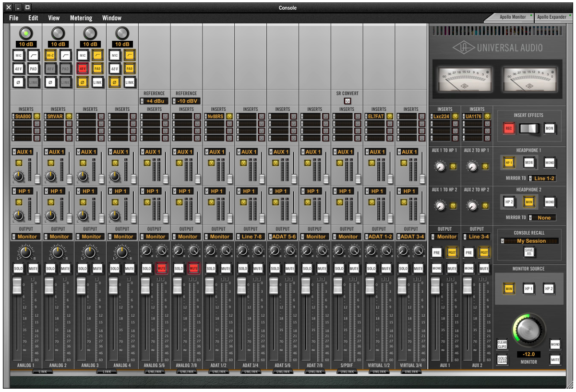Toggle the AUX 1 send power icon on ADAT 1/2
This screenshot has height=392, width=576.
[211, 163]
